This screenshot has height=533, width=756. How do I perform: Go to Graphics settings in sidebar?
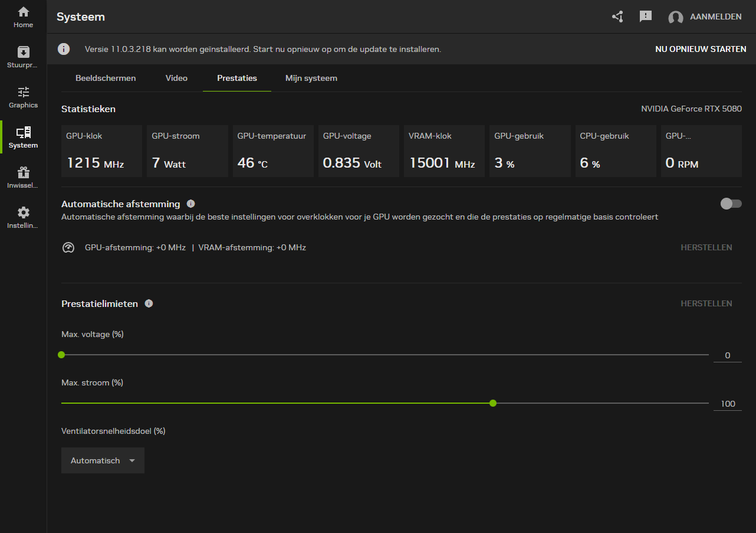[x=24, y=97]
